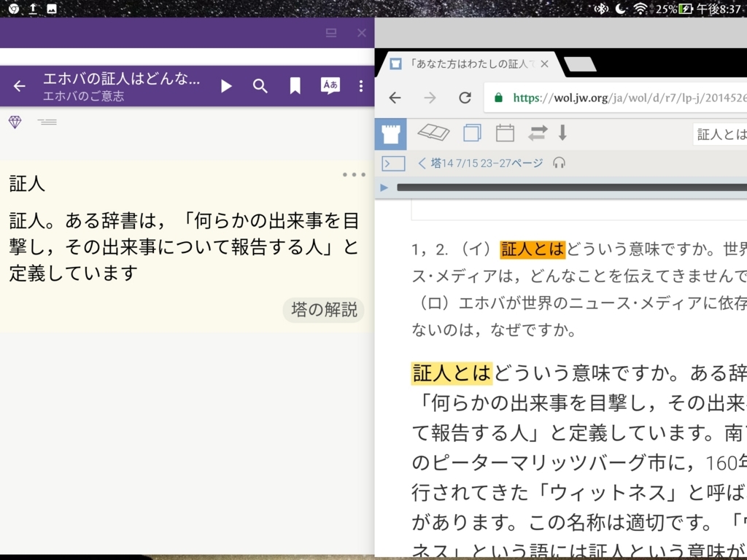Seek within the audio progress bar
Image resolution: width=747 pixels, height=560 pixels.
(x=572, y=187)
